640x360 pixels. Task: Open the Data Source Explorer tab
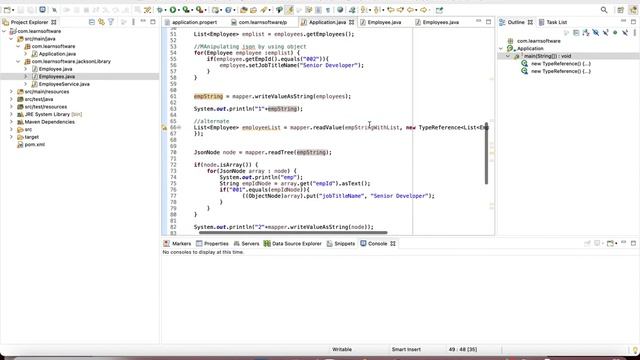(x=293, y=244)
